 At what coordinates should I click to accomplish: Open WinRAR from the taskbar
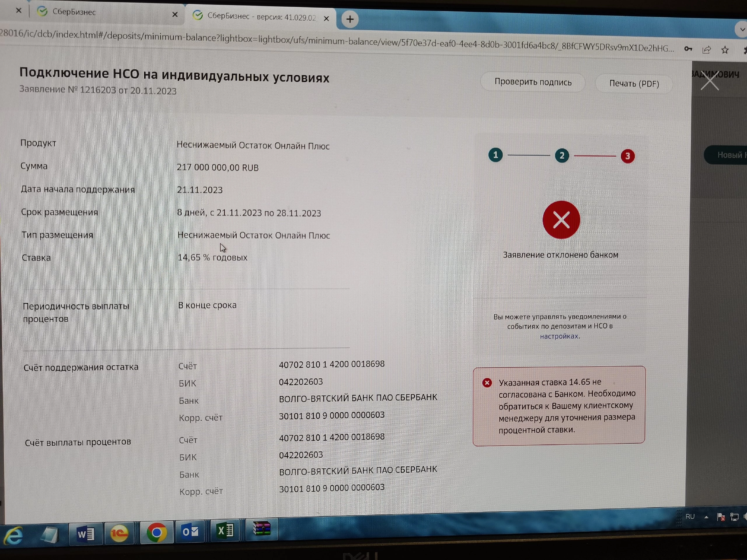click(262, 529)
